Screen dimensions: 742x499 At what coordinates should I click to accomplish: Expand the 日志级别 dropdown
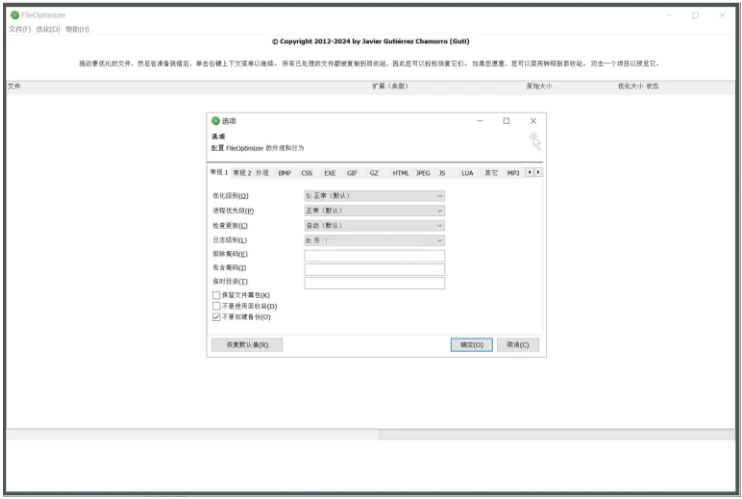point(374,241)
